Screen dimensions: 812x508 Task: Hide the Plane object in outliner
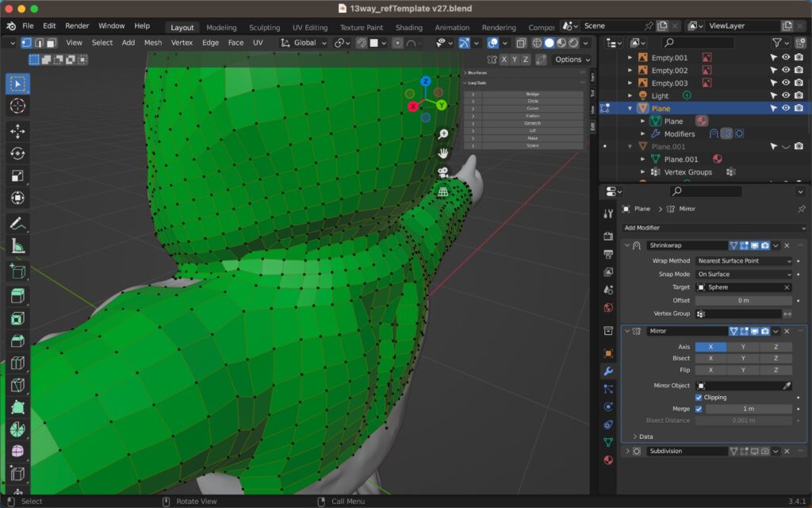[x=786, y=108]
